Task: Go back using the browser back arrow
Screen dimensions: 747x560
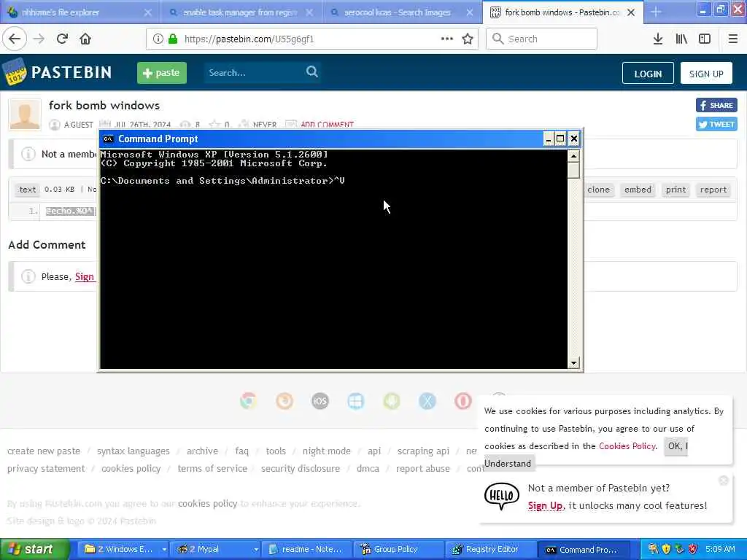Action: [15, 39]
